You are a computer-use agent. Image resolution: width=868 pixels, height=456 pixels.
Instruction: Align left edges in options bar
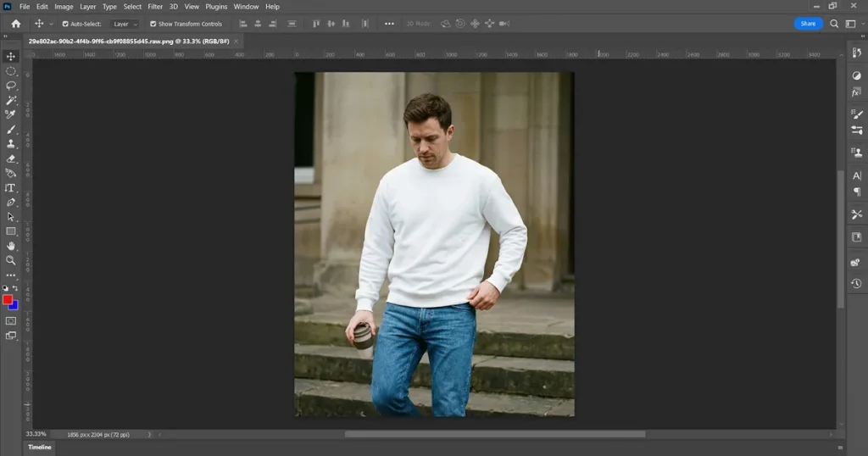pyautogui.click(x=243, y=24)
